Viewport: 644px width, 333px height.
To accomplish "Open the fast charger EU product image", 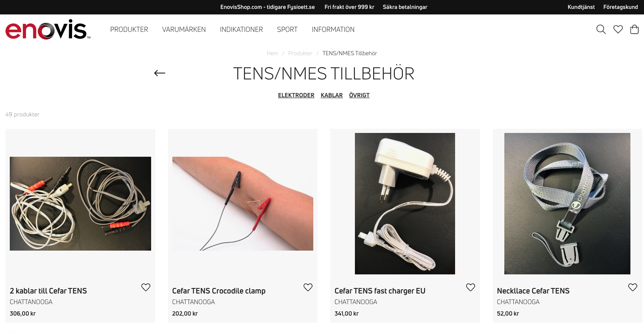I will pyautogui.click(x=405, y=203).
